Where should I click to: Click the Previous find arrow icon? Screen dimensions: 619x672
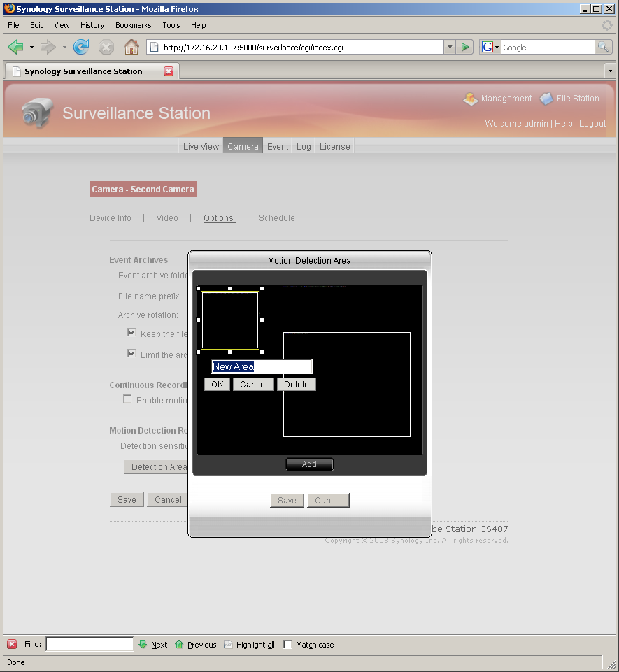tap(179, 644)
